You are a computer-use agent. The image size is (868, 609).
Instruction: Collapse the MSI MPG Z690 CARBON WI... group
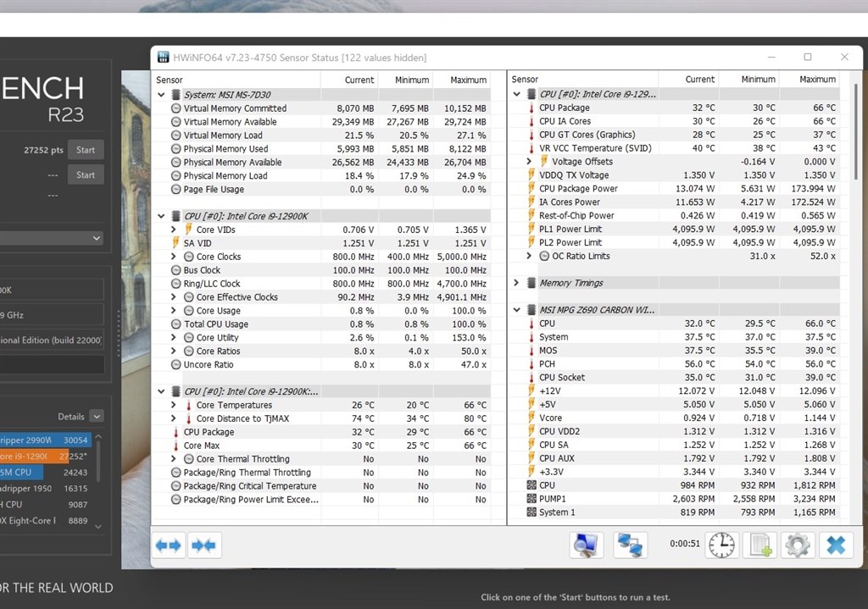coord(516,310)
